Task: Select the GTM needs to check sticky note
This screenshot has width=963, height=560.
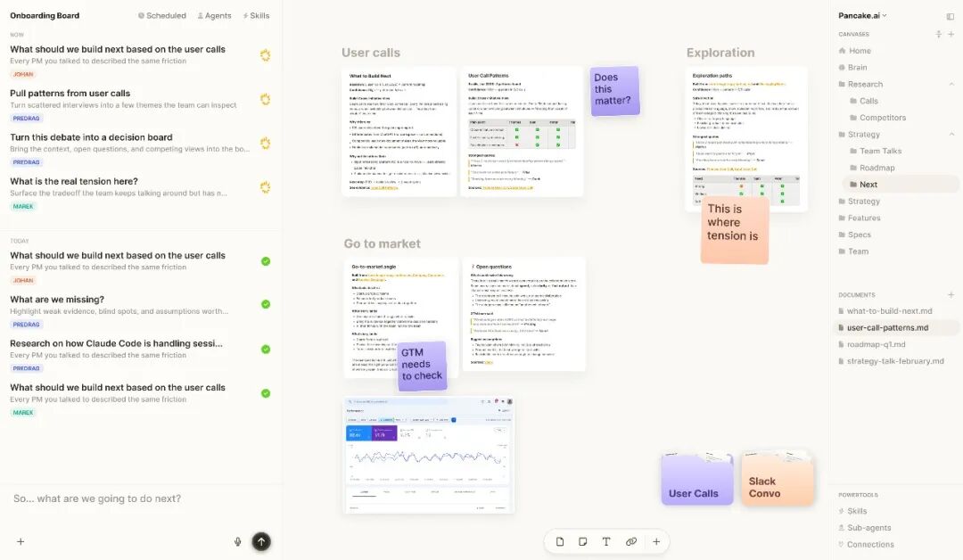Action: (x=422, y=366)
